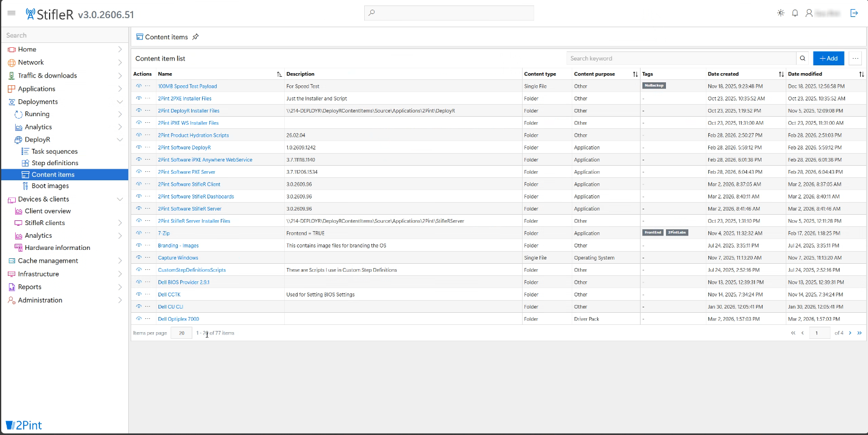Click the global search magnifier in header
Viewport: 868px width, 435px height.
(x=372, y=13)
